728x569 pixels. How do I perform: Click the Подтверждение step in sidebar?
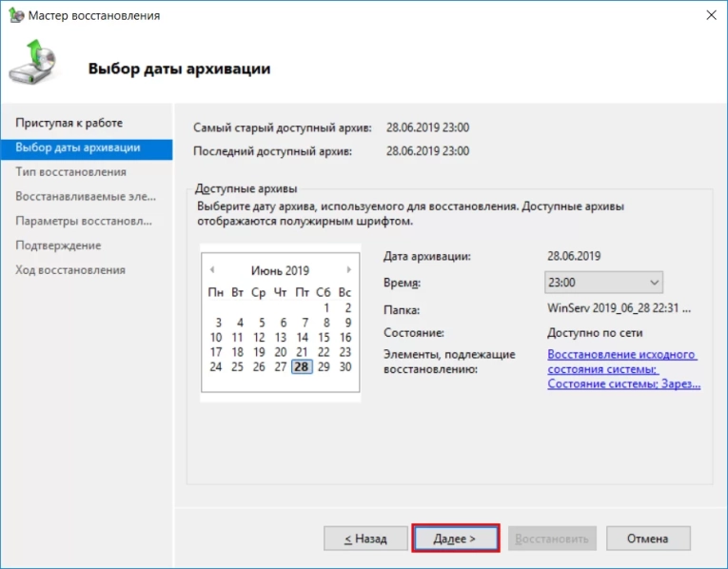(58, 245)
